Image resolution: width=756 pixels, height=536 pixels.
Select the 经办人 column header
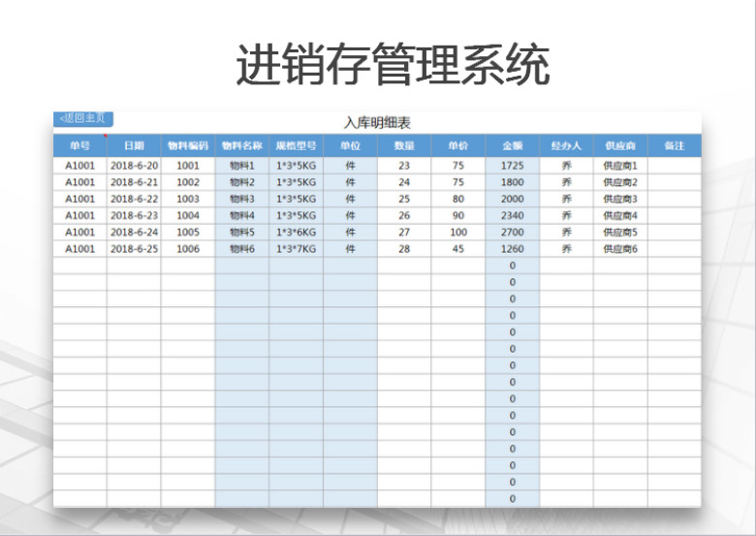coord(567,145)
